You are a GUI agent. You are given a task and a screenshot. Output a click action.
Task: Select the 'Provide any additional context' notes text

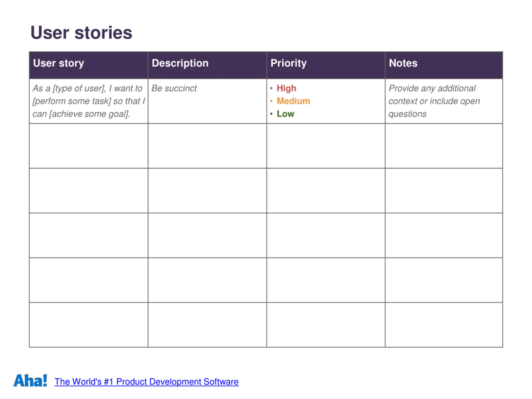coord(434,101)
